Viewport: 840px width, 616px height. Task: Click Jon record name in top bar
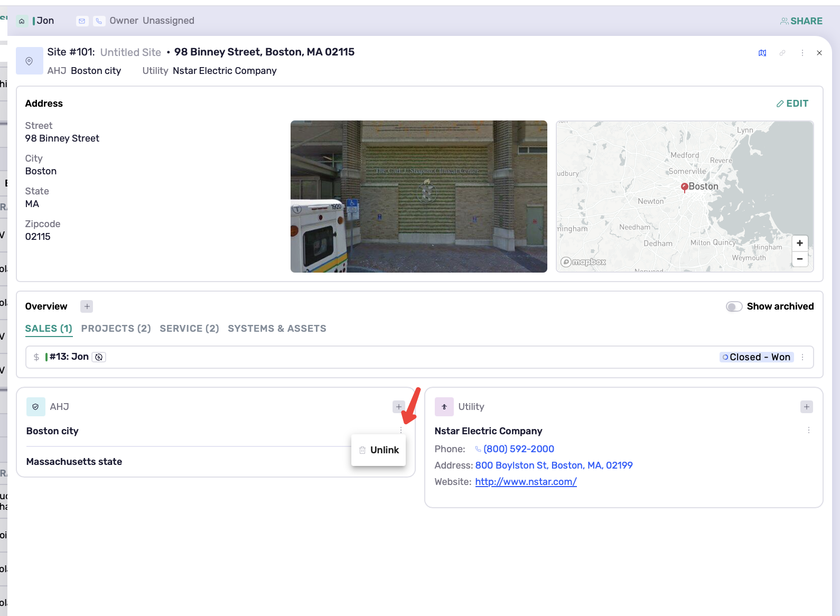(x=45, y=21)
